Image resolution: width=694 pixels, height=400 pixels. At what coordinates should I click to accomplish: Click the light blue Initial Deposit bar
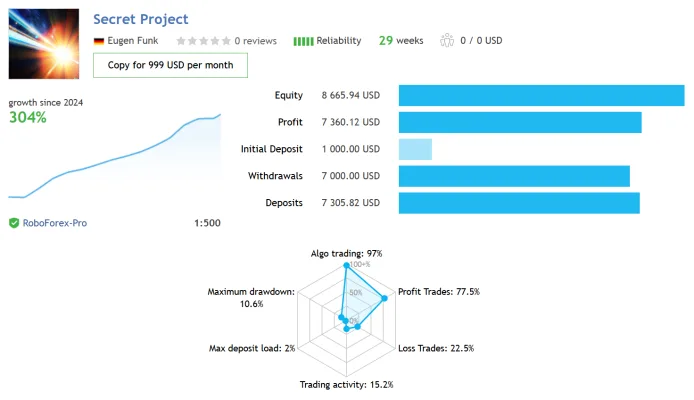coord(415,149)
